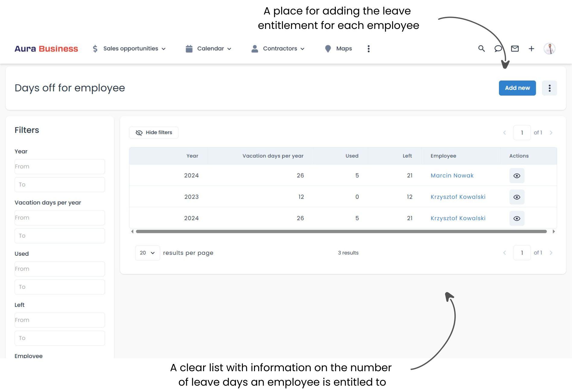Open the chat bubble icon

498,49
